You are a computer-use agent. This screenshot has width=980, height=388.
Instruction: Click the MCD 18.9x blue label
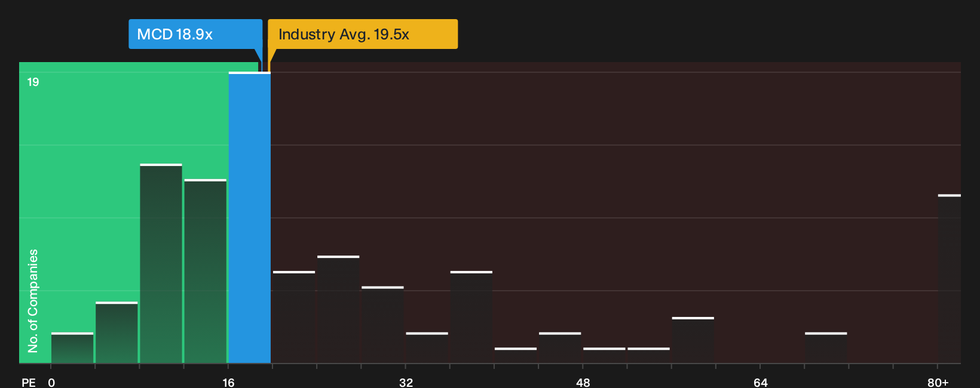pyautogui.click(x=195, y=34)
